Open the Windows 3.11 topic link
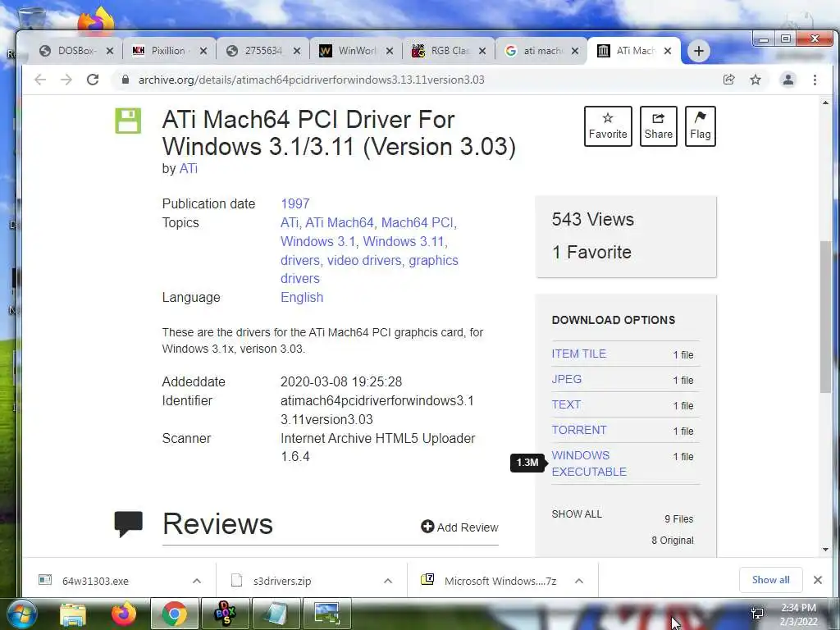This screenshot has width=840, height=630. pyautogui.click(x=404, y=242)
